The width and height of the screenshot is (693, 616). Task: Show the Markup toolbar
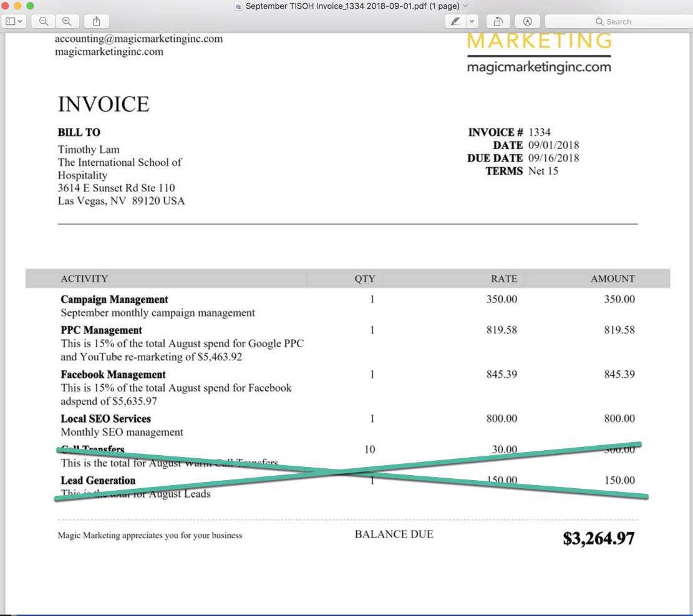[527, 21]
